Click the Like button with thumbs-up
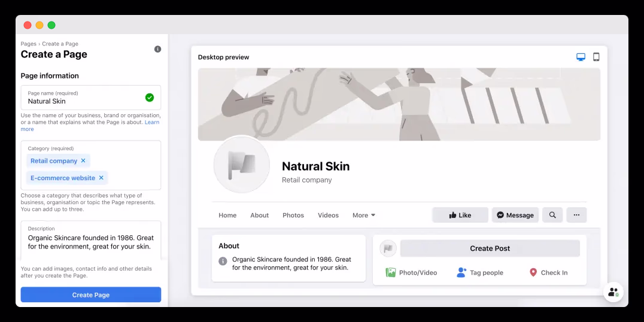 (x=460, y=215)
